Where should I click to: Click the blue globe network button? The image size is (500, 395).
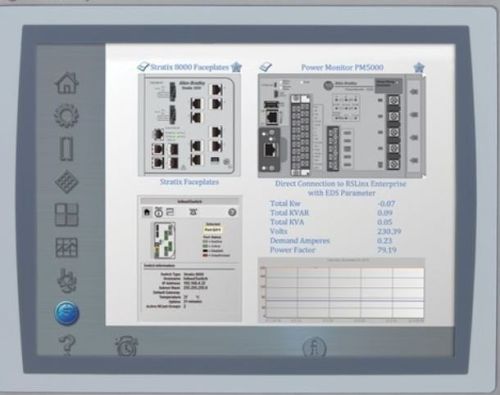pos(67,313)
